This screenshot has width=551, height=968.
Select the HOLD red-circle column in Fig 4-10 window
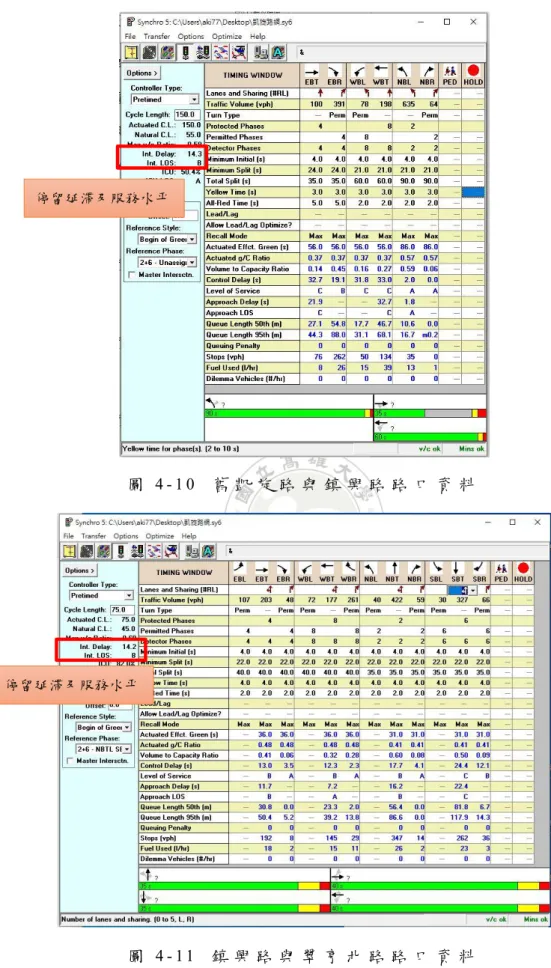point(473,75)
